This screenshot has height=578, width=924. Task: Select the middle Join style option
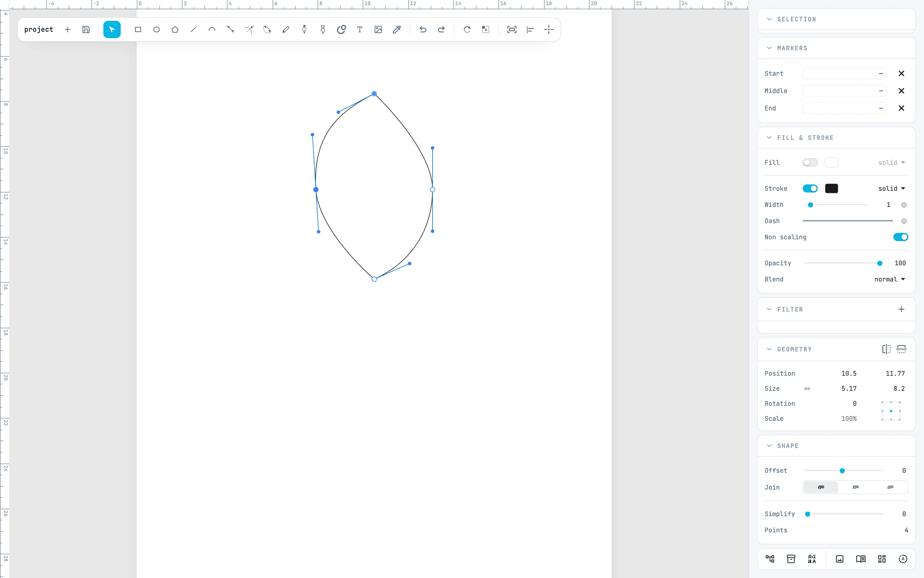click(x=856, y=487)
